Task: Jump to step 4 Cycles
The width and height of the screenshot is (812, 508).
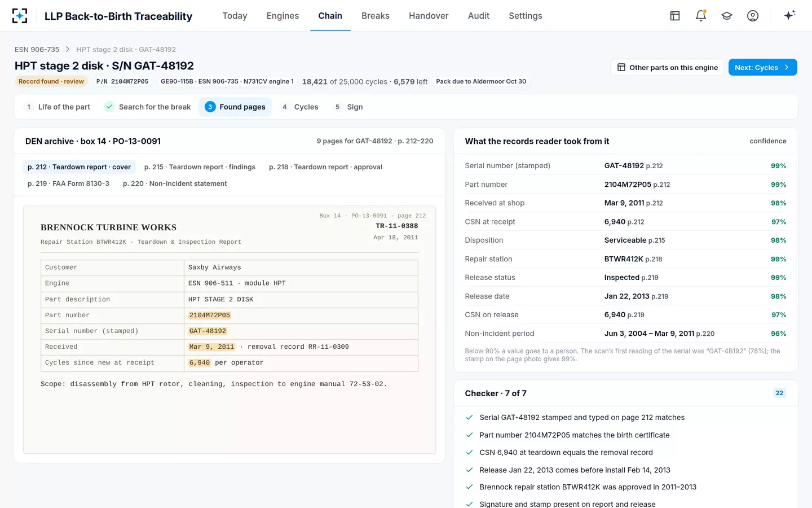Action: tap(300, 107)
